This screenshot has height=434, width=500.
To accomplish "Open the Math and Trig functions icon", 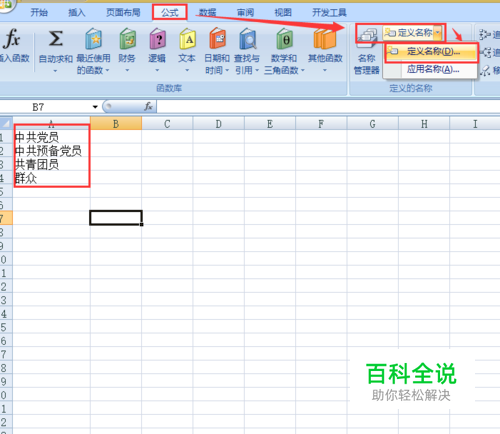I will (284, 39).
